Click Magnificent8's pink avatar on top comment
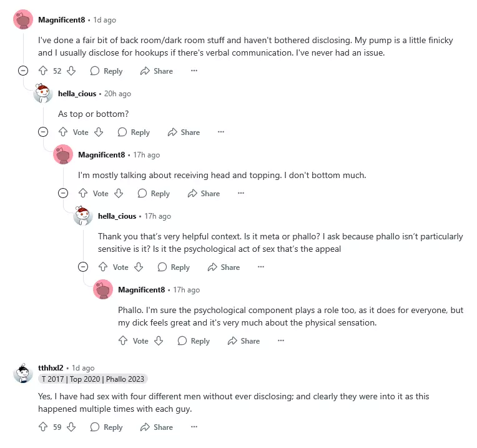 [x=23, y=20]
